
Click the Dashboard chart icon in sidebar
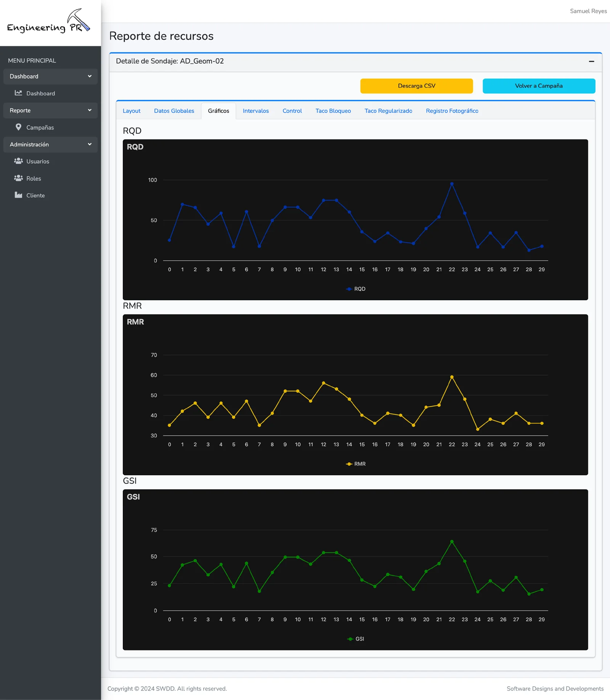click(x=18, y=93)
